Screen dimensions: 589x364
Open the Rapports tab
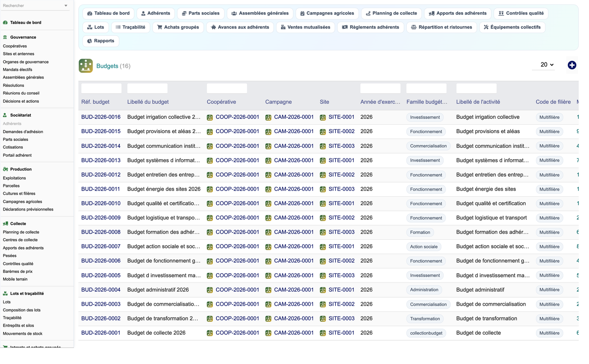click(101, 41)
